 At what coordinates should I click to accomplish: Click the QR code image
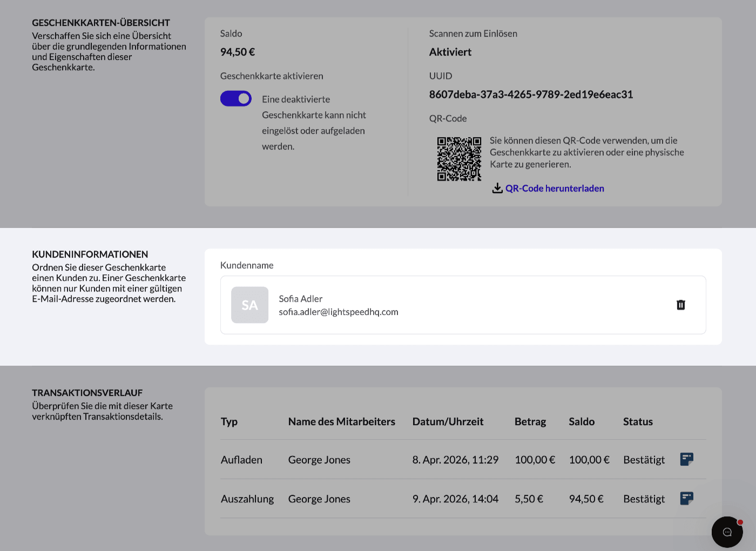tap(459, 159)
